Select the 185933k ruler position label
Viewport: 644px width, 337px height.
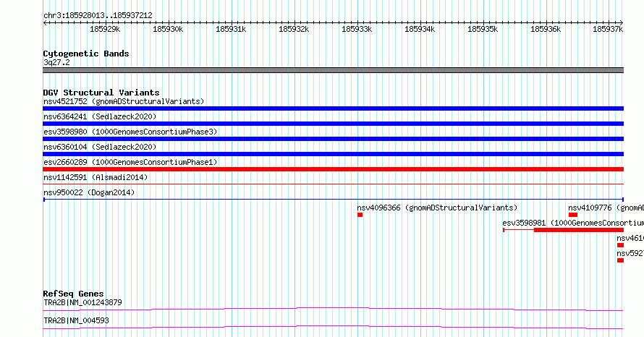(x=357, y=29)
